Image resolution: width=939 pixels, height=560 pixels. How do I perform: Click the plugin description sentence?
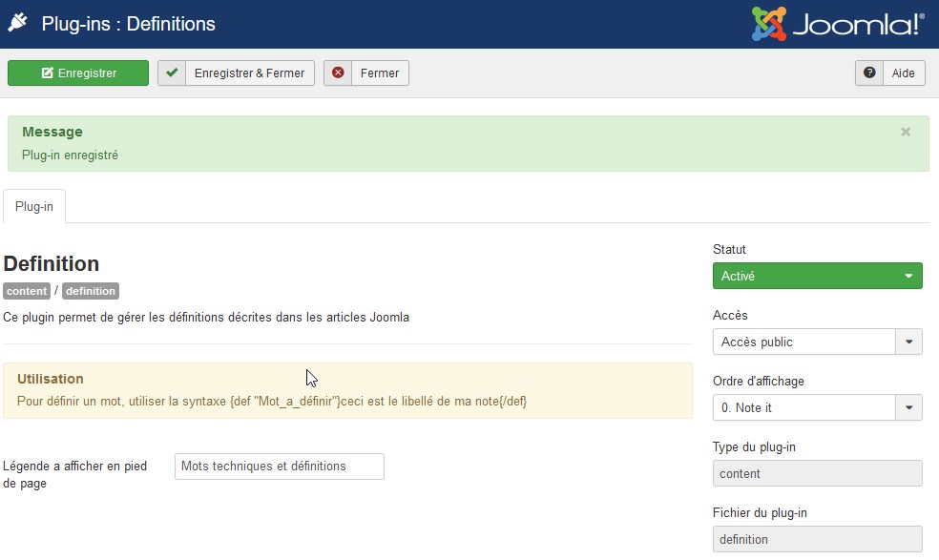[206, 318]
